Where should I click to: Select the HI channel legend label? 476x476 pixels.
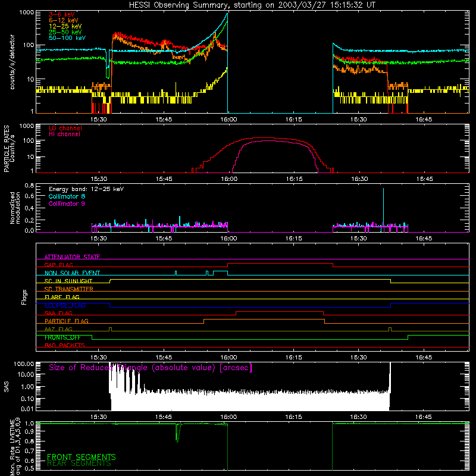(x=64, y=134)
